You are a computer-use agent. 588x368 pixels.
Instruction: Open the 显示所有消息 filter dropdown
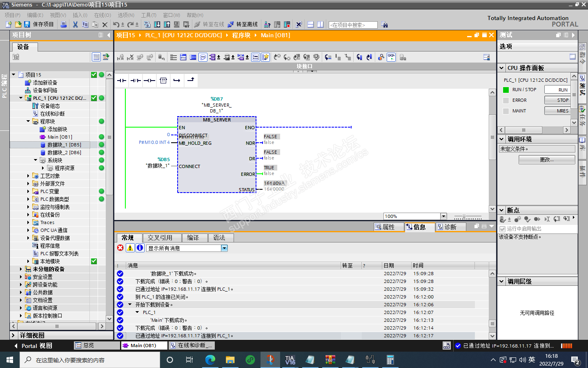click(x=224, y=248)
